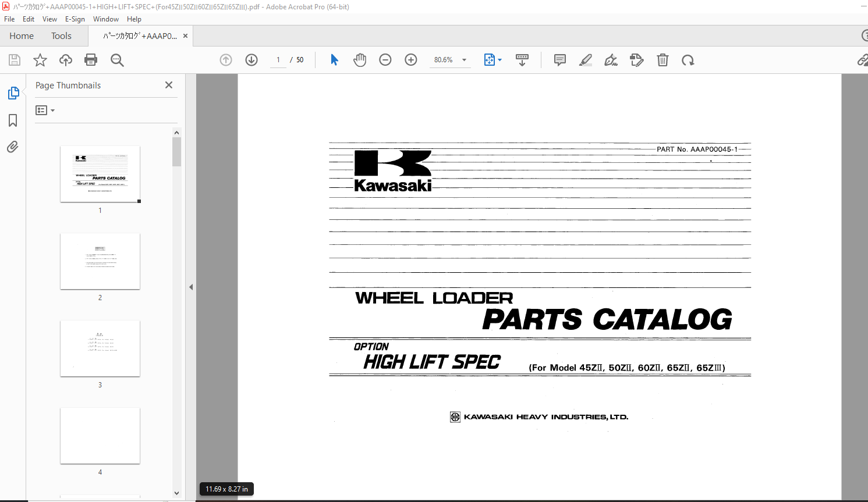Screen dimensions: 868x502
Task: Zoom in with the plus icon
Action: pyautogui.click(x=411, y=60)
